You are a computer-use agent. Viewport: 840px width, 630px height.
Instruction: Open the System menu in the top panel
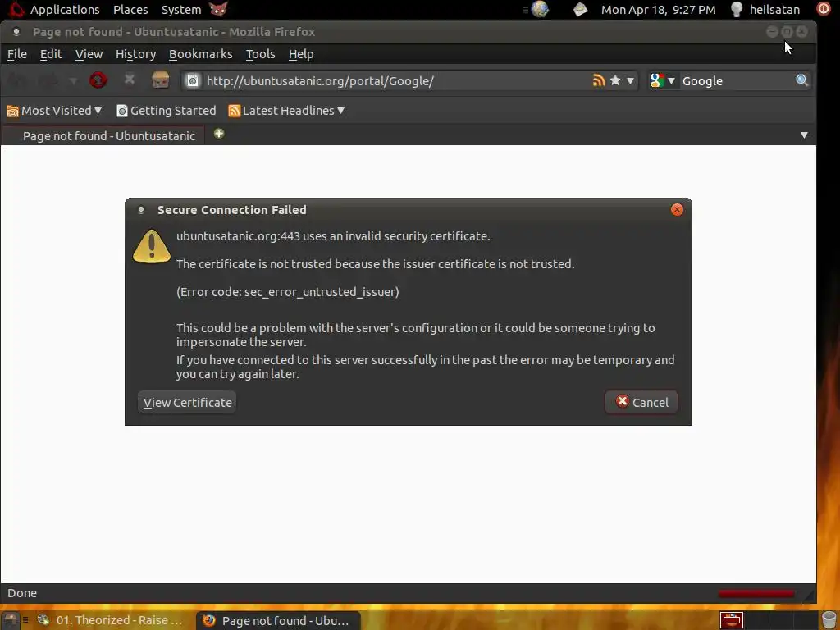tap(181, 10)
